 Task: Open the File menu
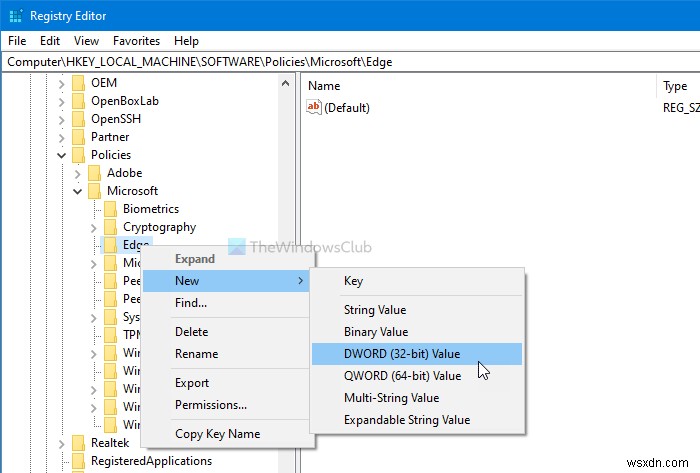click(x=17, y=41)
